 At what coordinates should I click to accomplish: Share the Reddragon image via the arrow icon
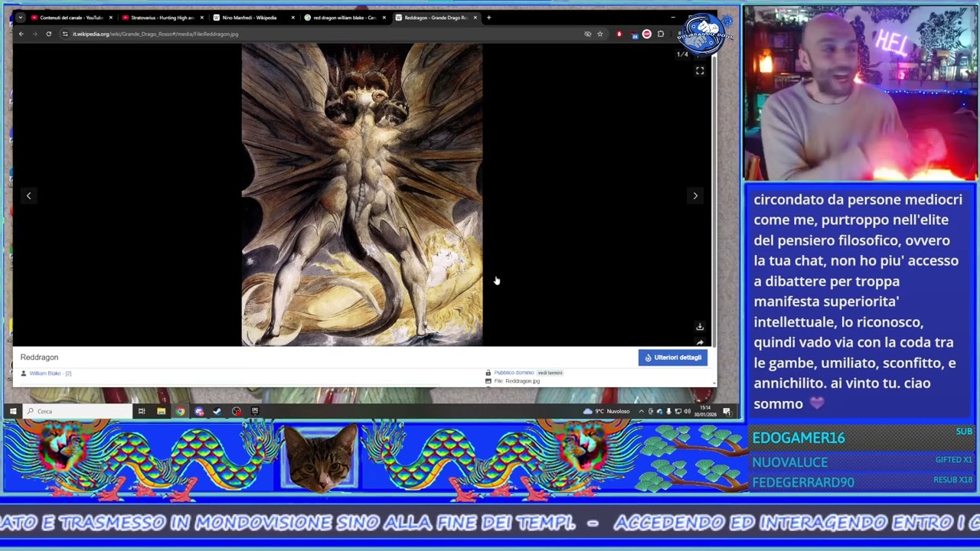pyautogui.click(x=700, y=342)
